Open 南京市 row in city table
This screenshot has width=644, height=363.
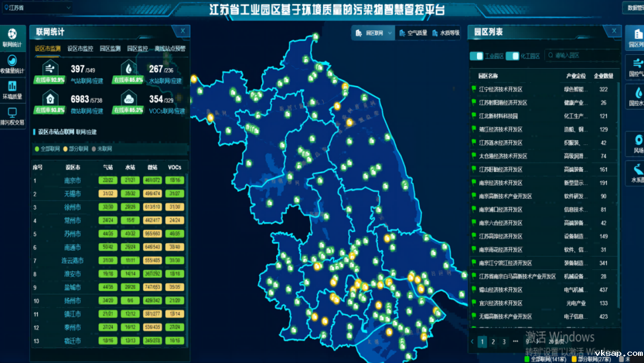coord(72,180)
